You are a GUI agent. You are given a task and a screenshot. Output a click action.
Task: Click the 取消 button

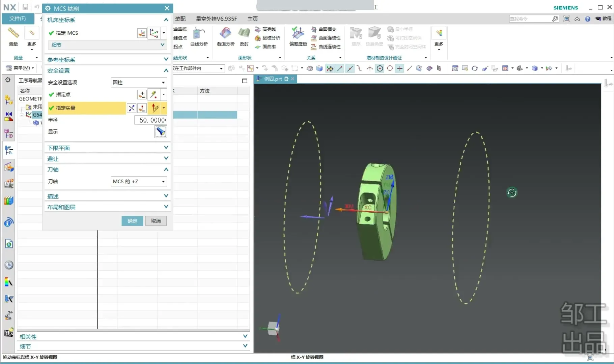click(156, 221)
